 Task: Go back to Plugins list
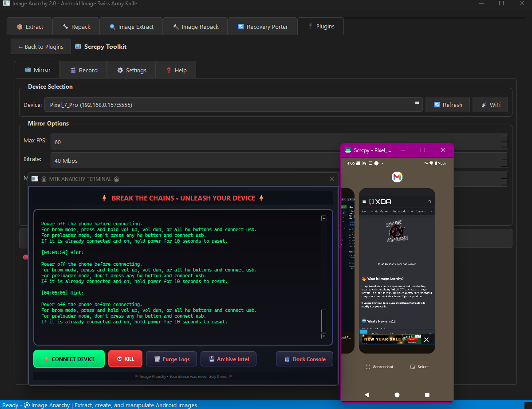[41, 47]
